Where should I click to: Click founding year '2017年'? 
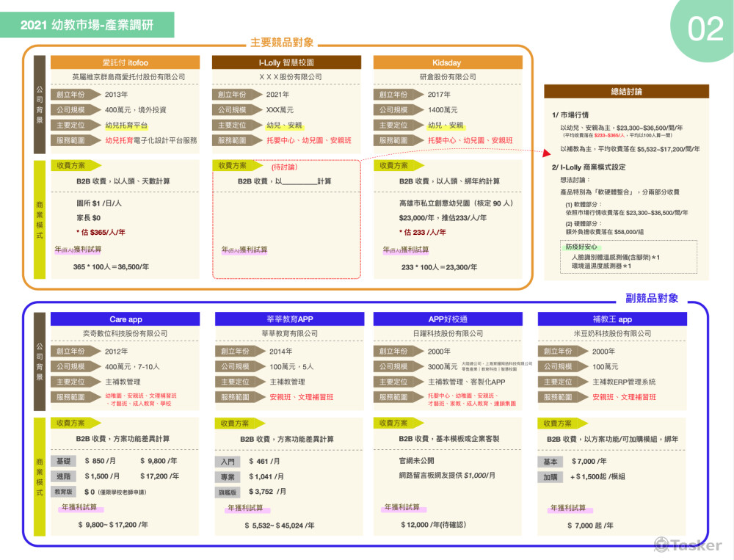439,95
